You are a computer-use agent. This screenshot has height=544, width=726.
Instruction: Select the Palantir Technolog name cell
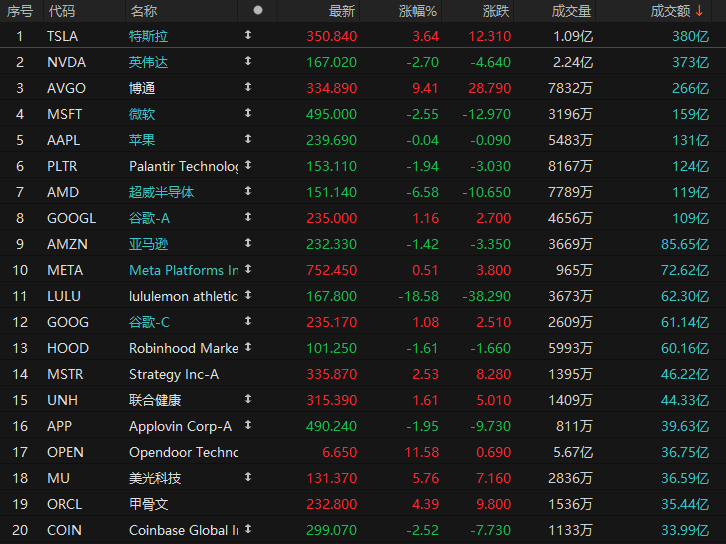[x=183, y=166]
